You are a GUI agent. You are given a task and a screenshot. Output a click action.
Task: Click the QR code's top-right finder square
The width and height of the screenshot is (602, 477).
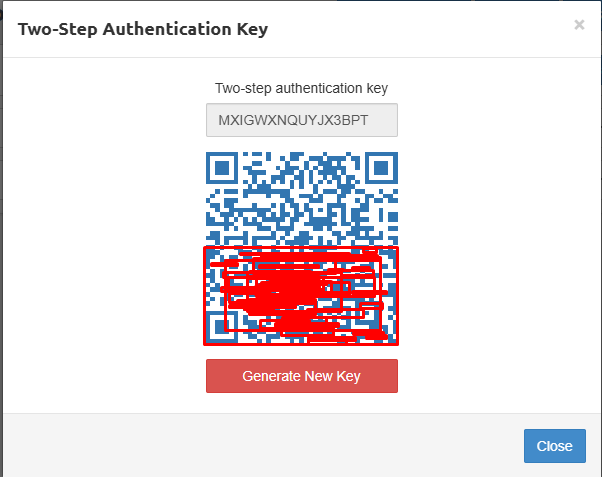pyautogui.click(x=381, y=168)
